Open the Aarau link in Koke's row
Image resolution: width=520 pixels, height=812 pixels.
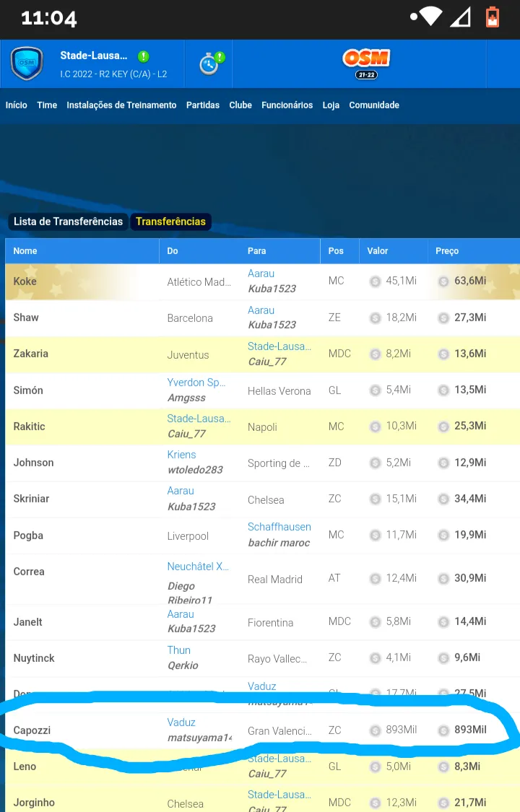click(261, 274)
